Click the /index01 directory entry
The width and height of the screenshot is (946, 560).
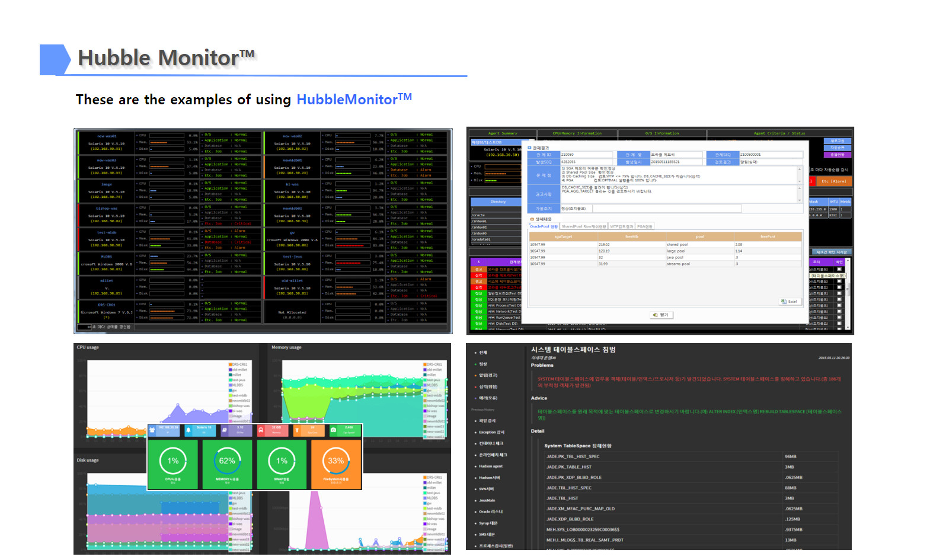coord(496,221)
